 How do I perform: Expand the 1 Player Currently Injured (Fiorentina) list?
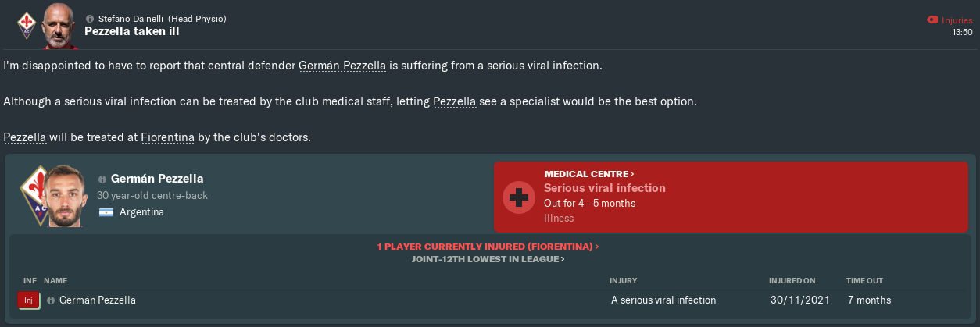click(488, 246)
